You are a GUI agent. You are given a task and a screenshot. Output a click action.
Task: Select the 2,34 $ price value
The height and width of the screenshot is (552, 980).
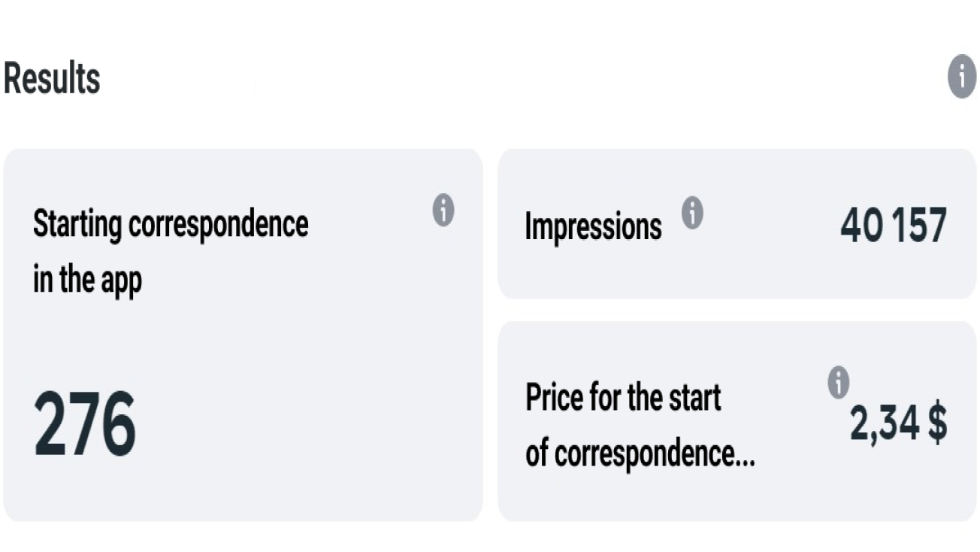pos(898,423)
